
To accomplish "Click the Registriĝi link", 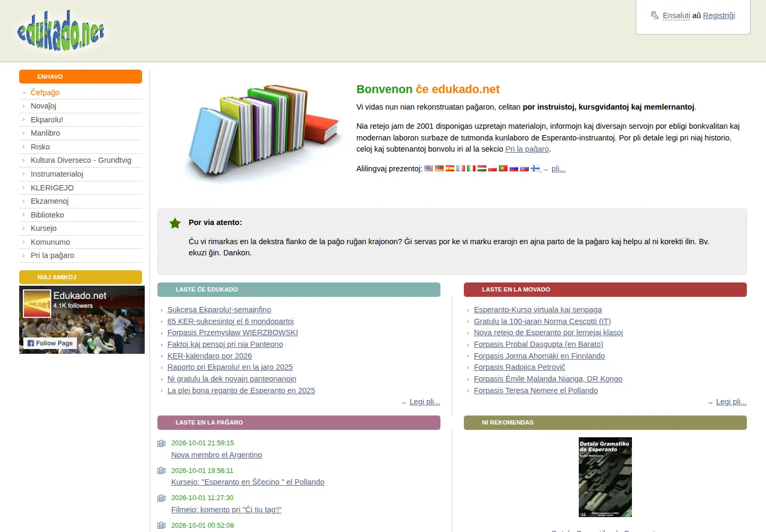I will tap(719, 15).
